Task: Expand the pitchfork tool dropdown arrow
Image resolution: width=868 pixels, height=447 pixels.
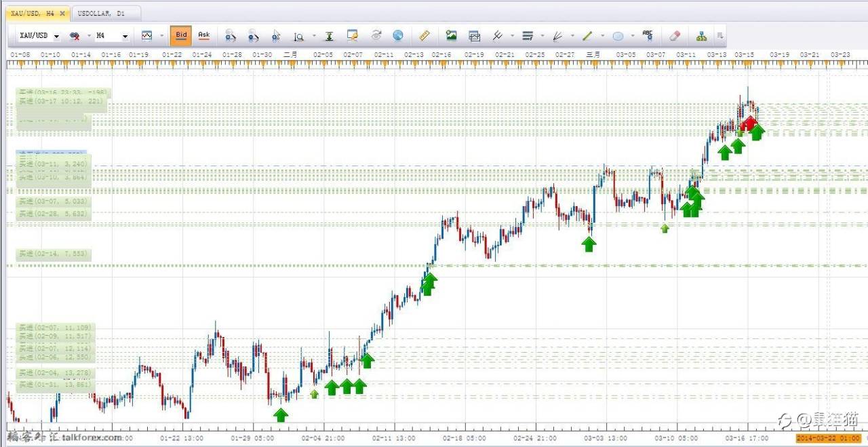Action: point(512,35)
